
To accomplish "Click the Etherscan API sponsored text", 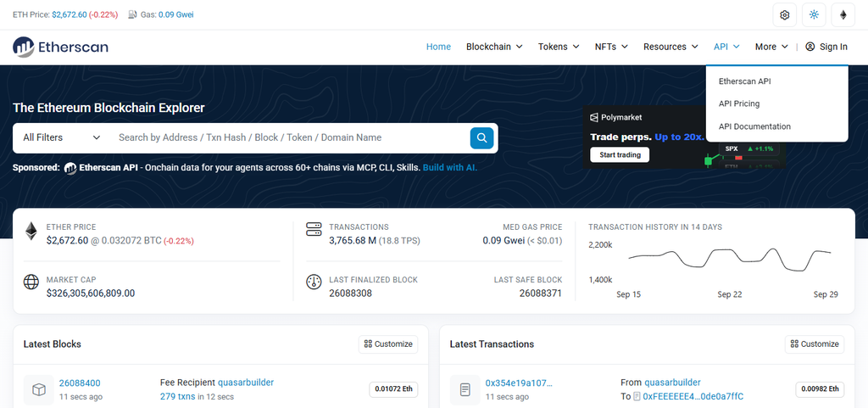I will coord(108,167).
